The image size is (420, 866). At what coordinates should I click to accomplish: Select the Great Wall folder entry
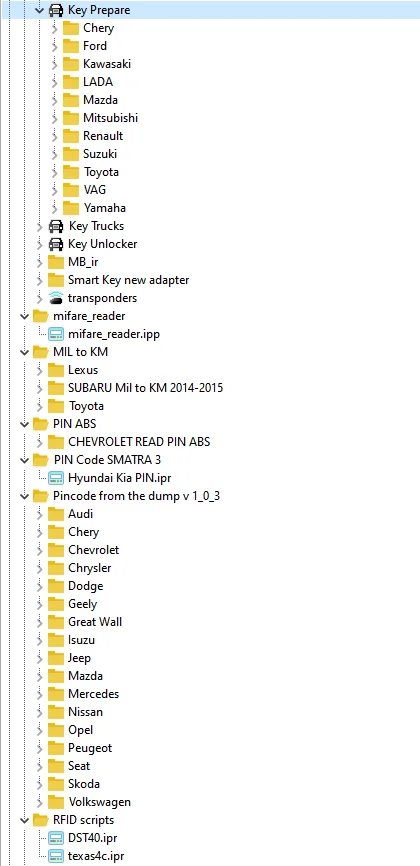(x=95, y=622)
